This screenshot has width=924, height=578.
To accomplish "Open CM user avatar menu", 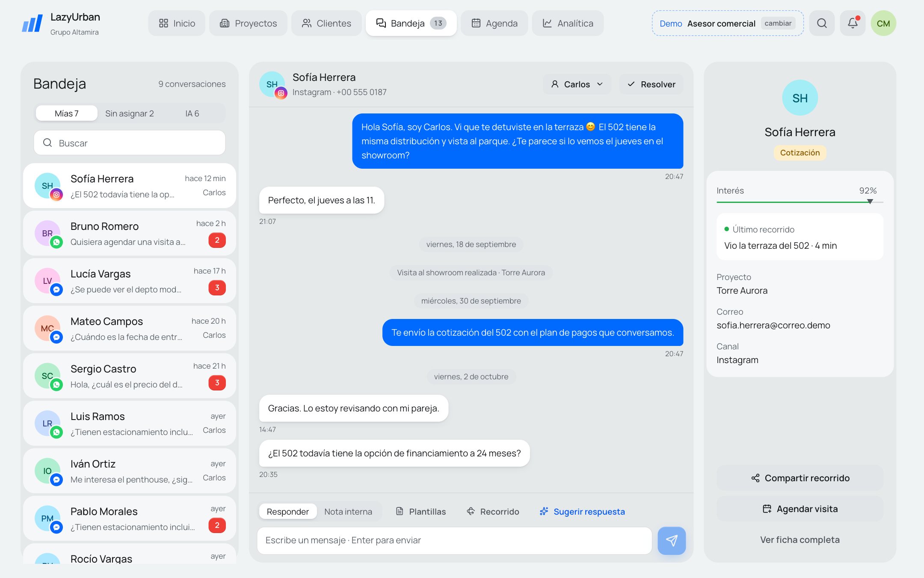I will 883,23.
